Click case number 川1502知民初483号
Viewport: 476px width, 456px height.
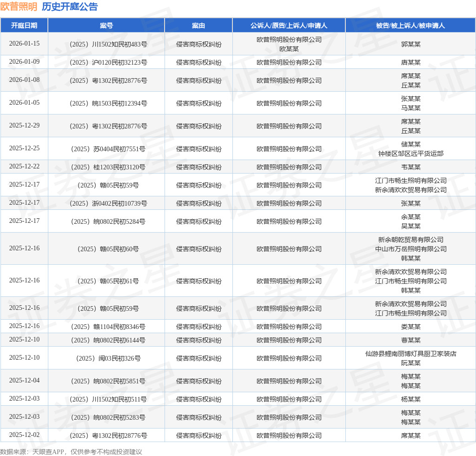tap(108, 44)
